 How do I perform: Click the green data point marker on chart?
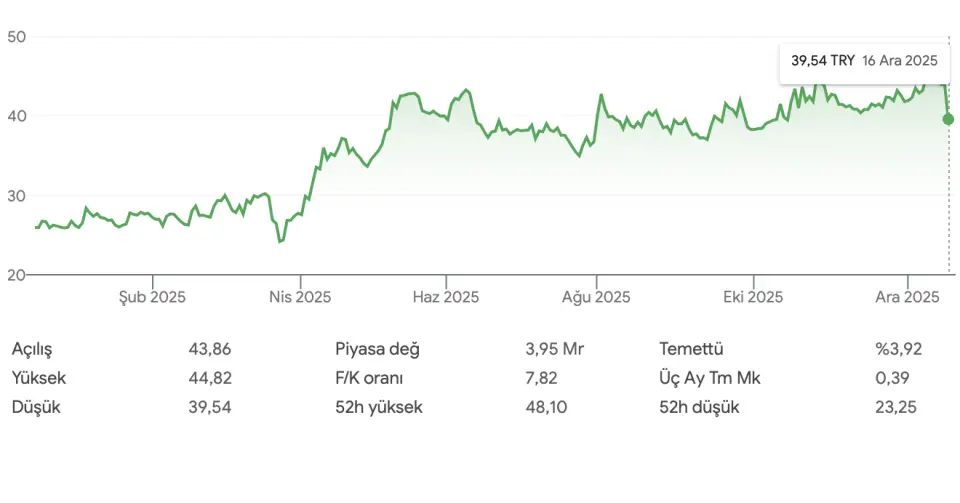(948, 119)
